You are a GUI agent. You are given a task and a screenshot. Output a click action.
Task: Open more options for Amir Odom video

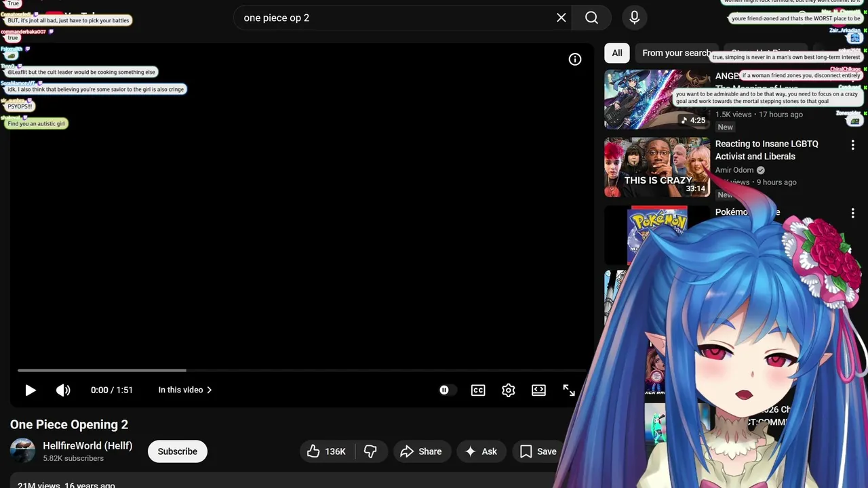852,145
